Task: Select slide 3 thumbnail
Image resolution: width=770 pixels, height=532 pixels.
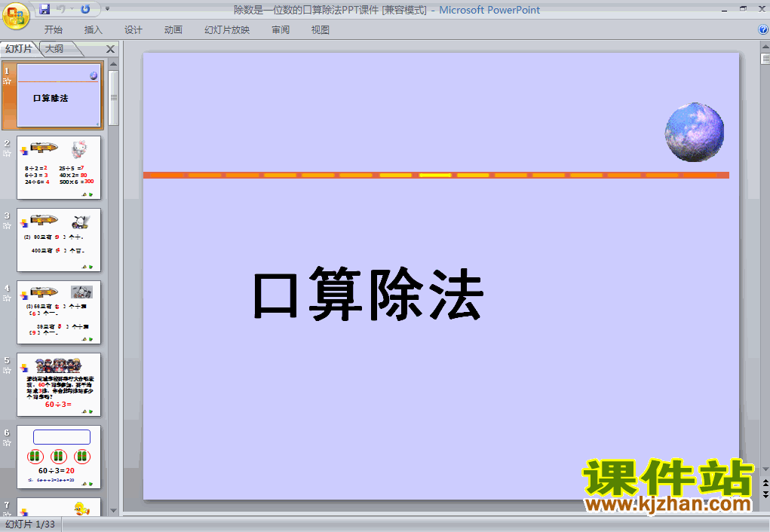Action: [x=58, y=240]
